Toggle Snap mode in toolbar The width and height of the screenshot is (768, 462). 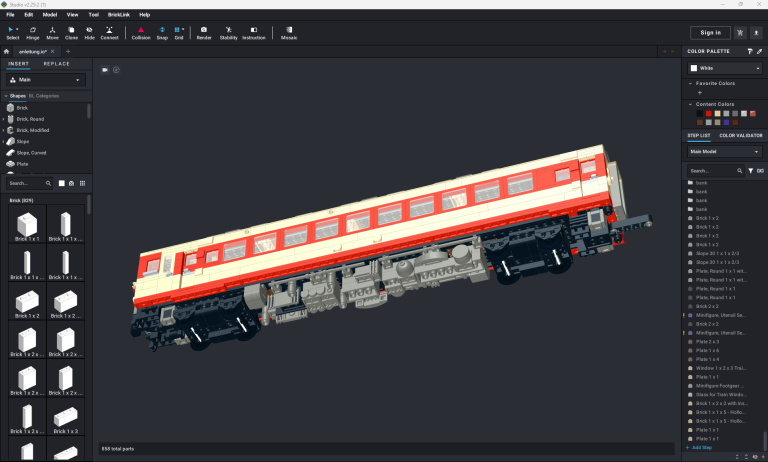pyautogui.click(x=162, y=33)
